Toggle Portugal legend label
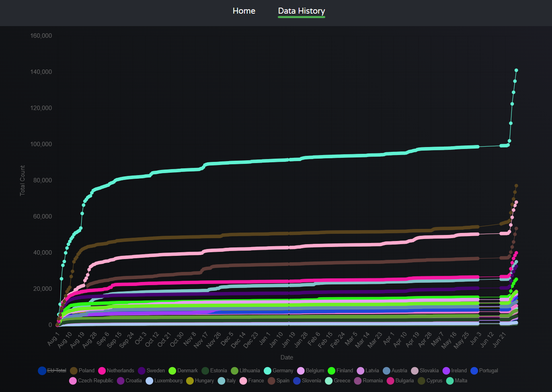 coord(488,370)
